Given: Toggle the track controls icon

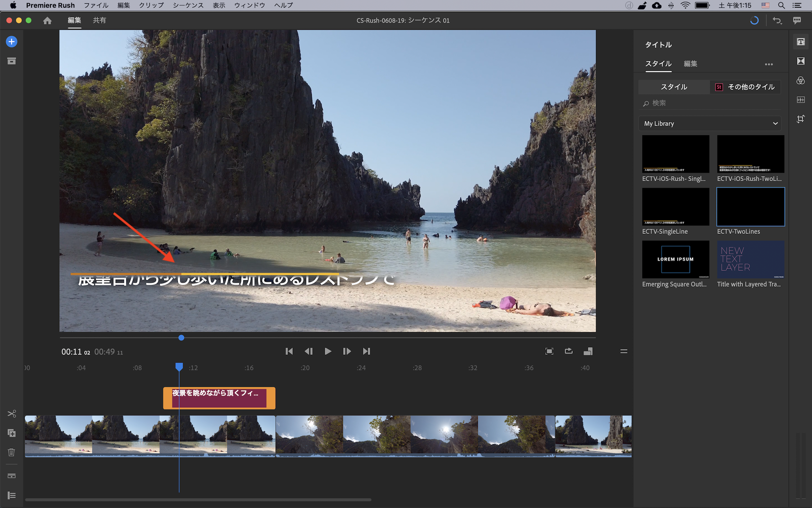Looking at the screenshot, I should [x=12, y=495].
